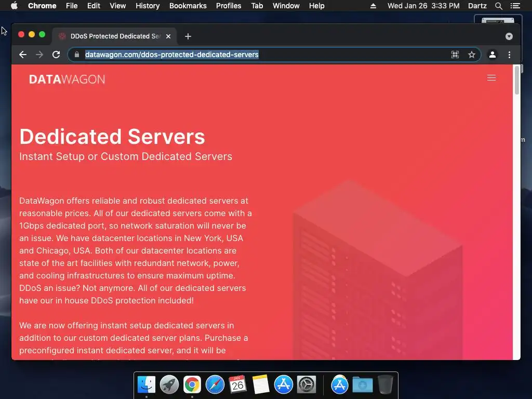
Task: Open the Trash in the Dock
Action: click(385, 385)
